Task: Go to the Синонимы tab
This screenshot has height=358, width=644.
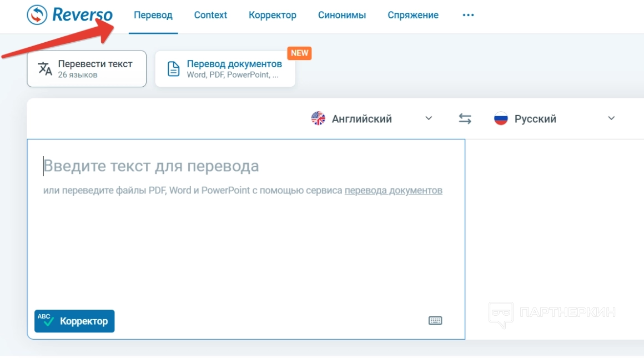Action: (342, 15)
